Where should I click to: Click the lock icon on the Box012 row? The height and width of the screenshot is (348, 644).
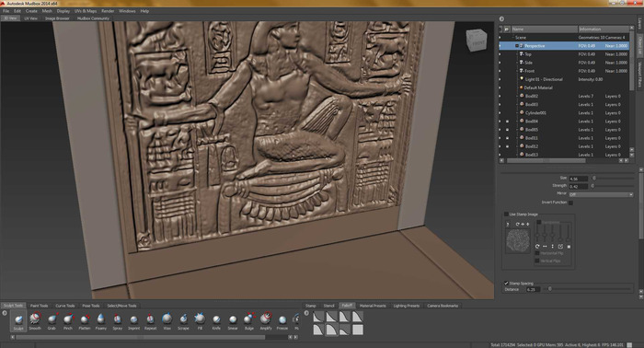(x=507, y=146)
